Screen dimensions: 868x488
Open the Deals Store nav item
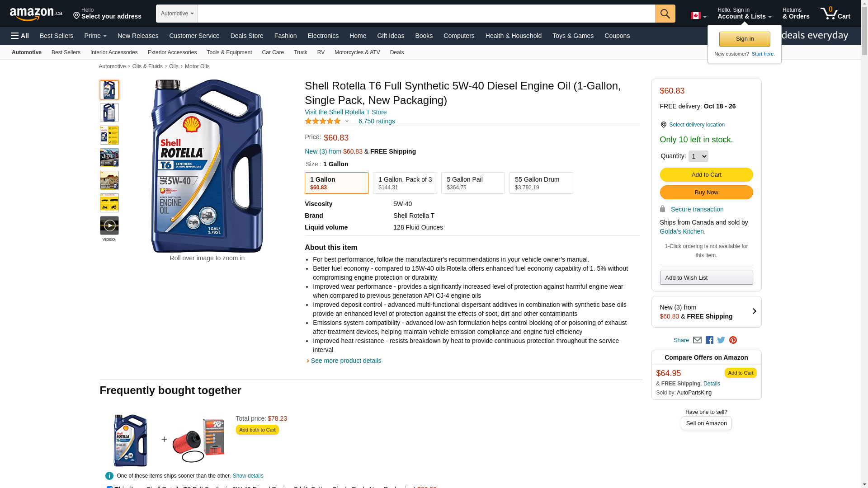(246, 36)
